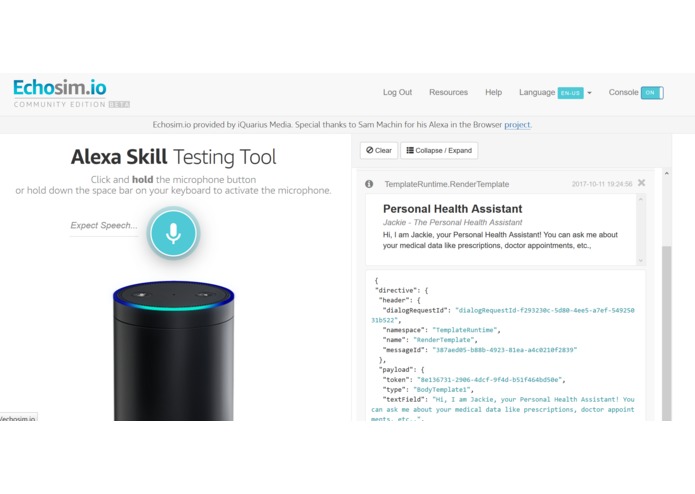Open the Resources menu item
The image size is (695, 494).
click(x=448, y=92)
